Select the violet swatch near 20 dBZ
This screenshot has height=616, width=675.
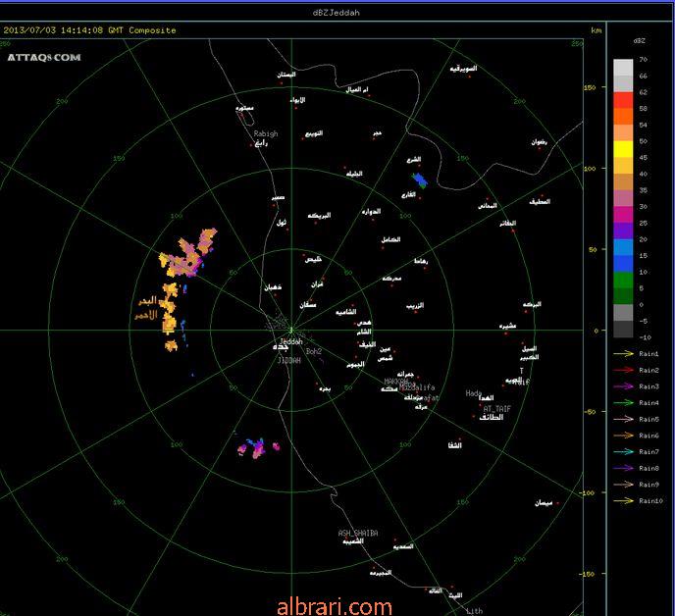pyautogui.click(x=623, y=231)
